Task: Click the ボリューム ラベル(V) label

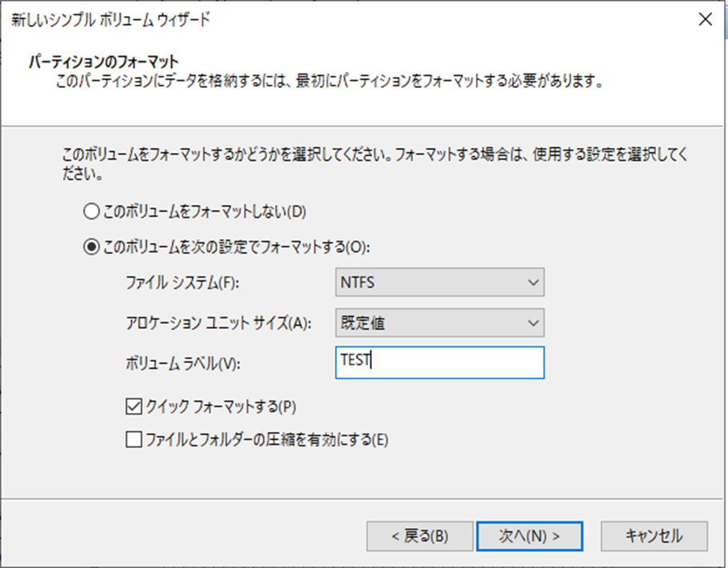Action: tap(183, 362)
